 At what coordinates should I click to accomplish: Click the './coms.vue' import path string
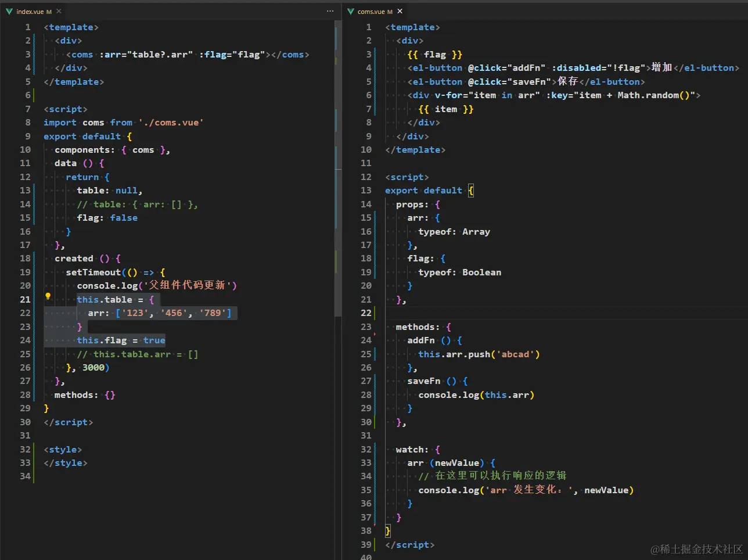click(171, 123)
